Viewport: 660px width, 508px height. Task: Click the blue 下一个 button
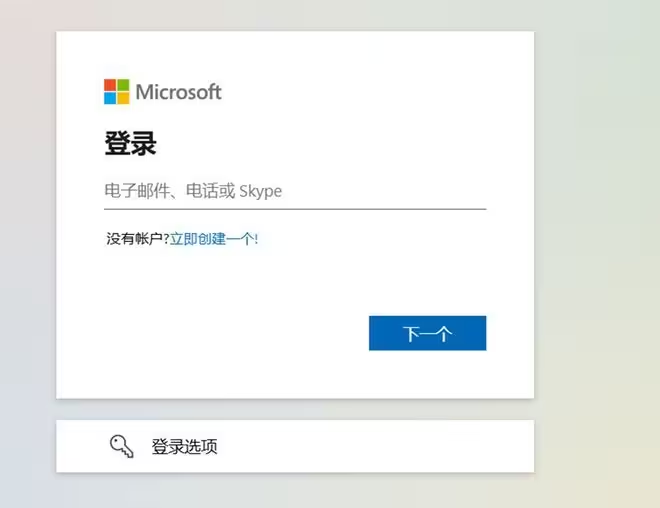click(427, 333)
